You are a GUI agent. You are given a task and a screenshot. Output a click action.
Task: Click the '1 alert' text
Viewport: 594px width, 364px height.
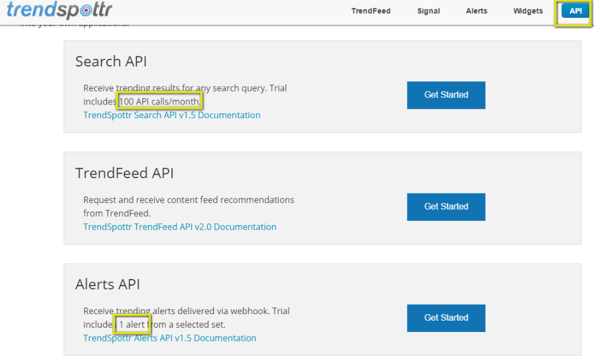click(x=132, y=325)
